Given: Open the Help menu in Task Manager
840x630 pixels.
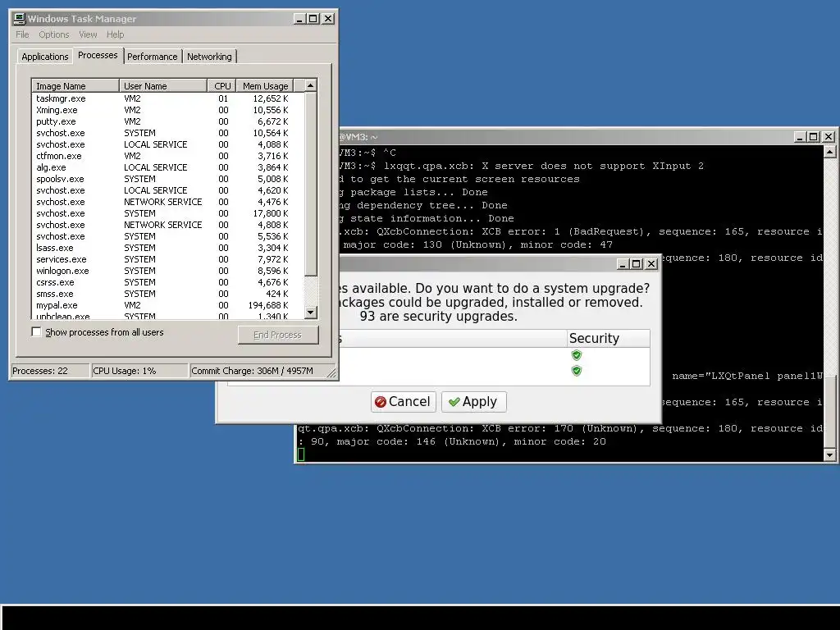Looking at the screenshot, I should coord(115,34).
